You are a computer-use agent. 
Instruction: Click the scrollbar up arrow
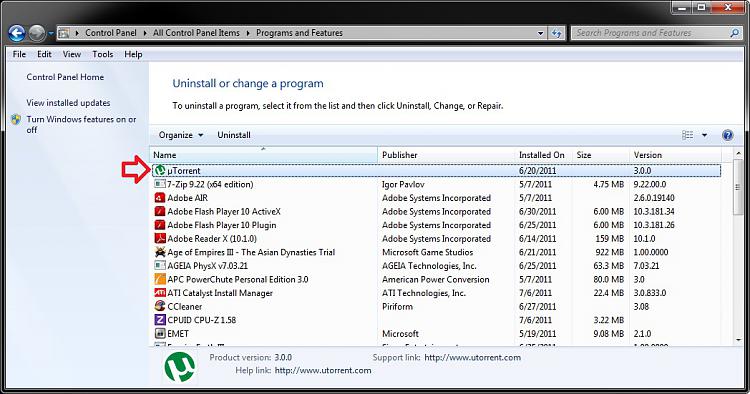[x=738, y=153]
